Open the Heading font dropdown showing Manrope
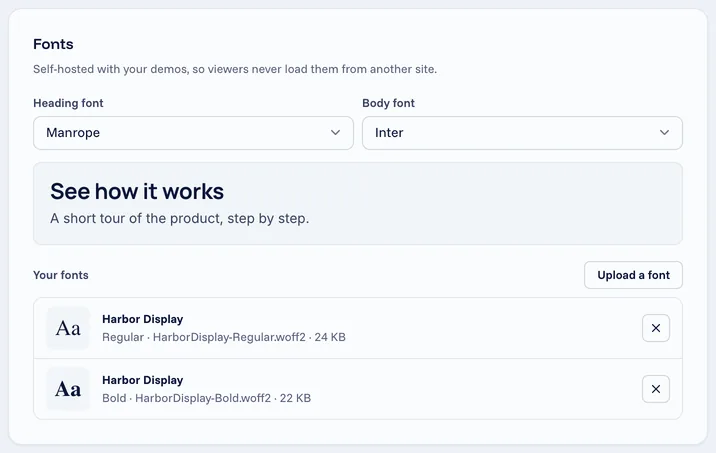 coord(193,133)
